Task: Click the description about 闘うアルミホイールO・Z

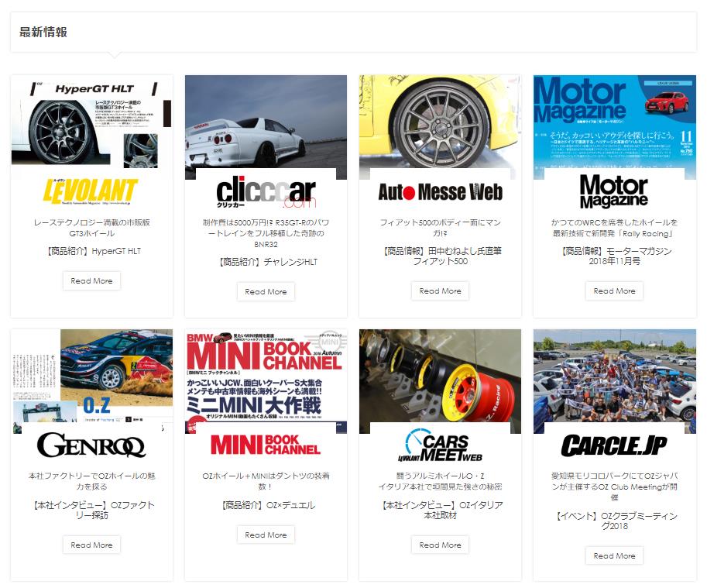Action: 440,481
